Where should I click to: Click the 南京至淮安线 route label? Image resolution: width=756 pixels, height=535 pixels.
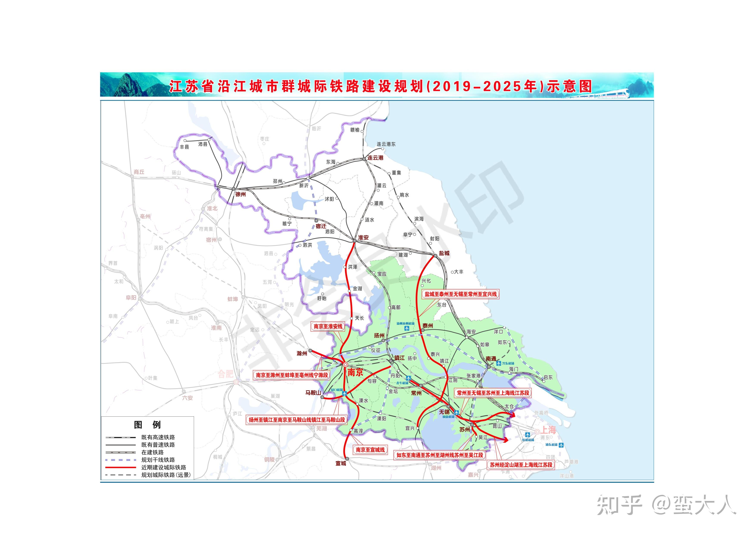[x=328, y=326]
